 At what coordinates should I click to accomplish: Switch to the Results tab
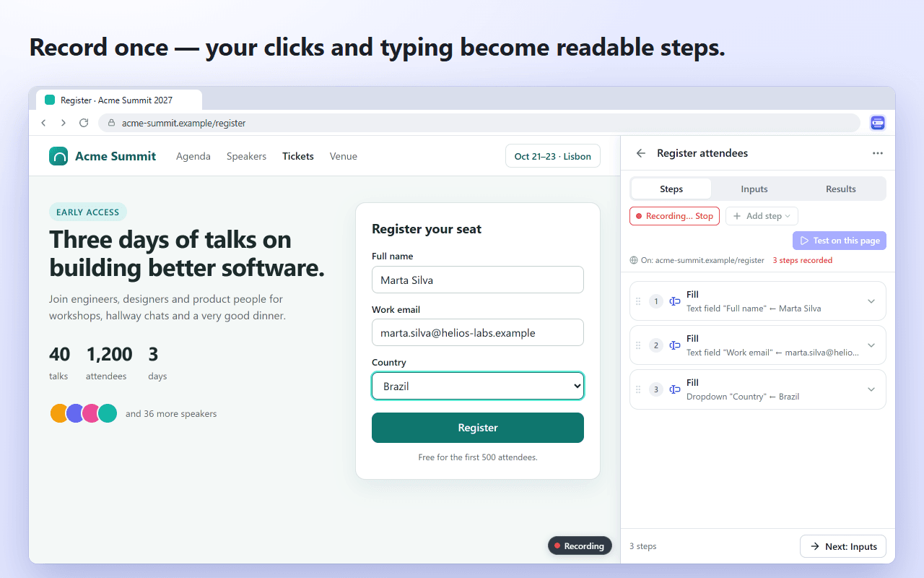pos(841,189)
